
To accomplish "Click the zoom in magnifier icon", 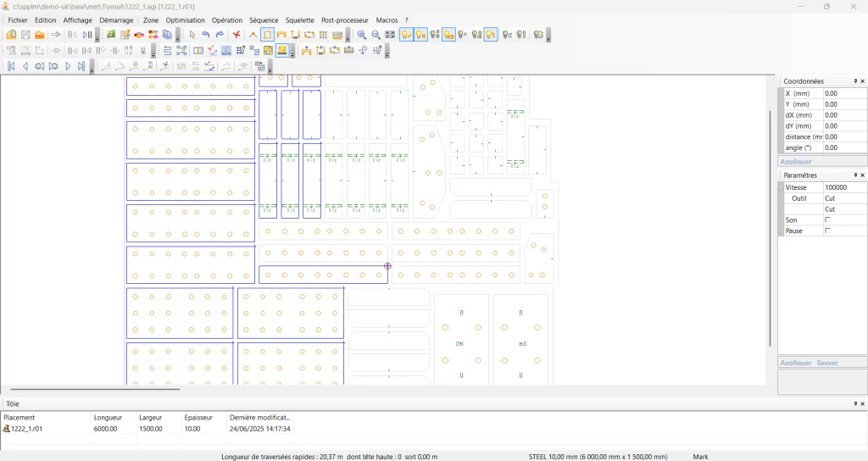I will (362, 35).
